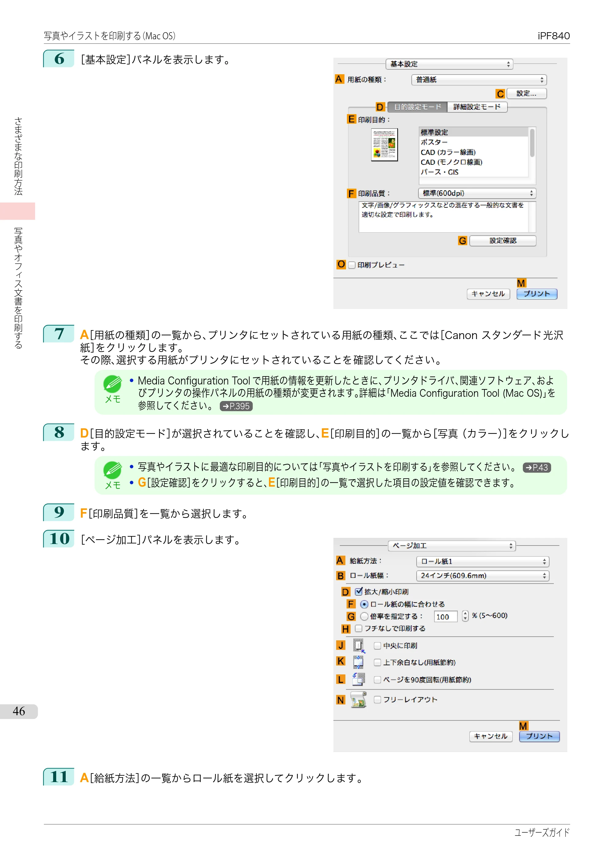614x868 pixels.
Task: Select CAD (カラー線画) in the list
Action: coord(474,152)
